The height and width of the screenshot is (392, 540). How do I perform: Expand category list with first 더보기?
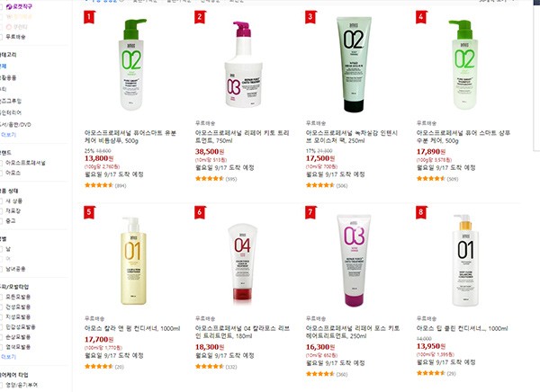pyautogui.click(x=8, y=135)
